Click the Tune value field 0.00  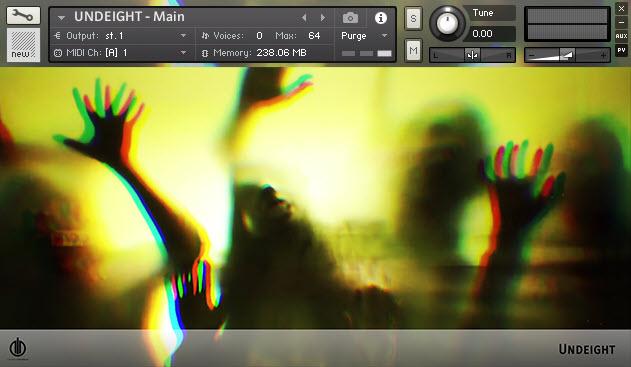(489, 34)
